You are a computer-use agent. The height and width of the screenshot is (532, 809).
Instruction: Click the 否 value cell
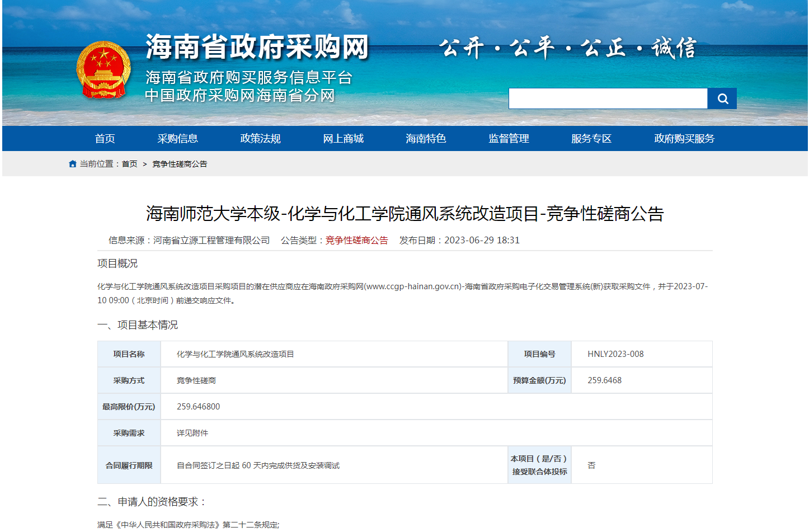point(642,465)
